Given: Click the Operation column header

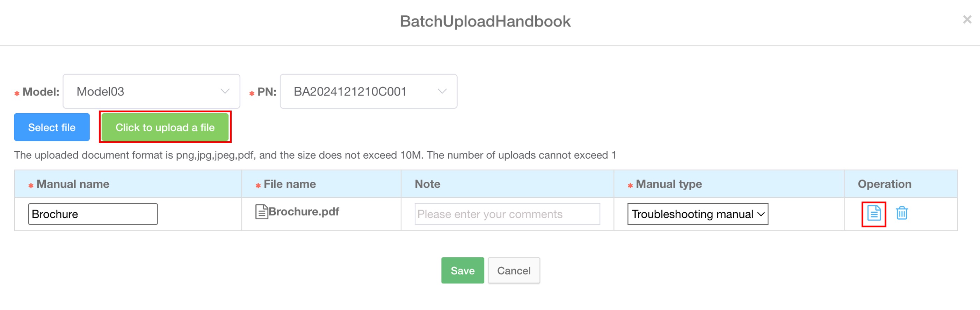Looking at the screenshot, I should click(x=884, y=184).
